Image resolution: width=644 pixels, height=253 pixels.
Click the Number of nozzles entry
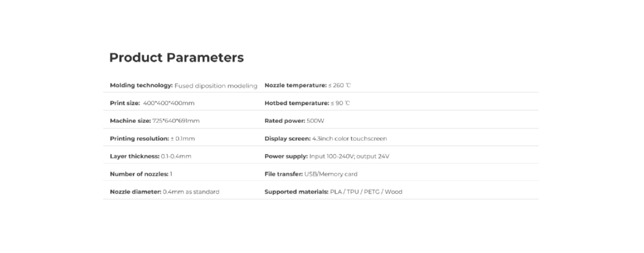(x=141, y=174)
